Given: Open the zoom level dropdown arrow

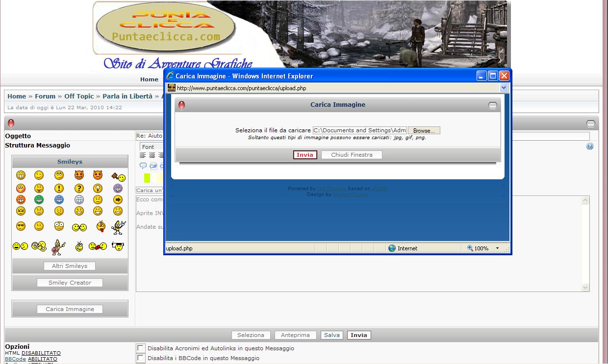Looking at the screenshot, I should click(x=497, y=248).
